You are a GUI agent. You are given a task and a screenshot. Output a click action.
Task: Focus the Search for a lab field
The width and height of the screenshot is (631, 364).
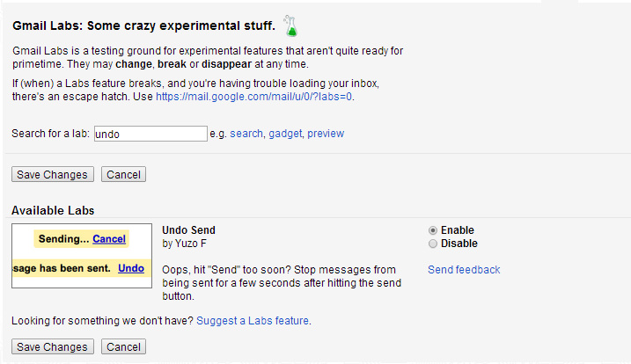150,134
